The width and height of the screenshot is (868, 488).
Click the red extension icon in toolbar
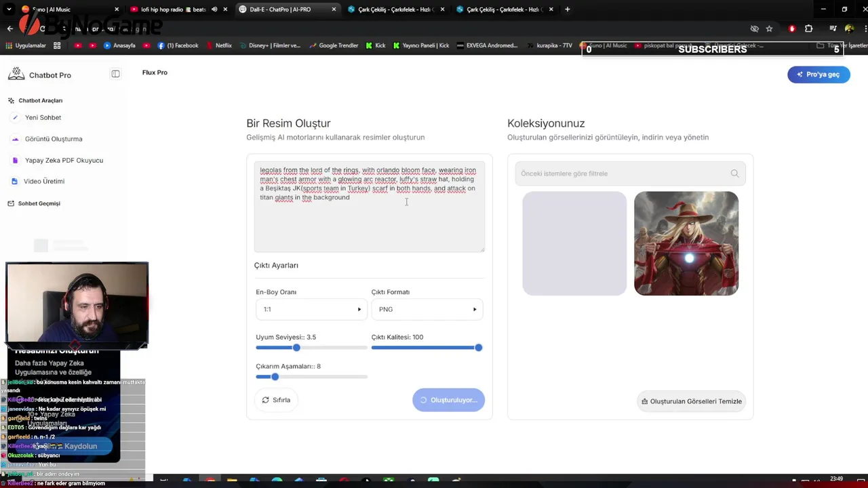coord(791,28)
